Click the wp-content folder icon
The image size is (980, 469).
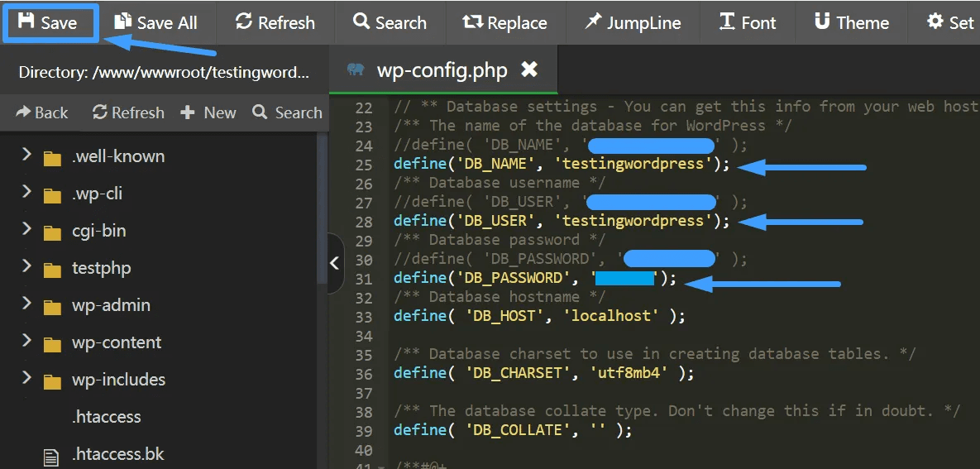point(52,345)
